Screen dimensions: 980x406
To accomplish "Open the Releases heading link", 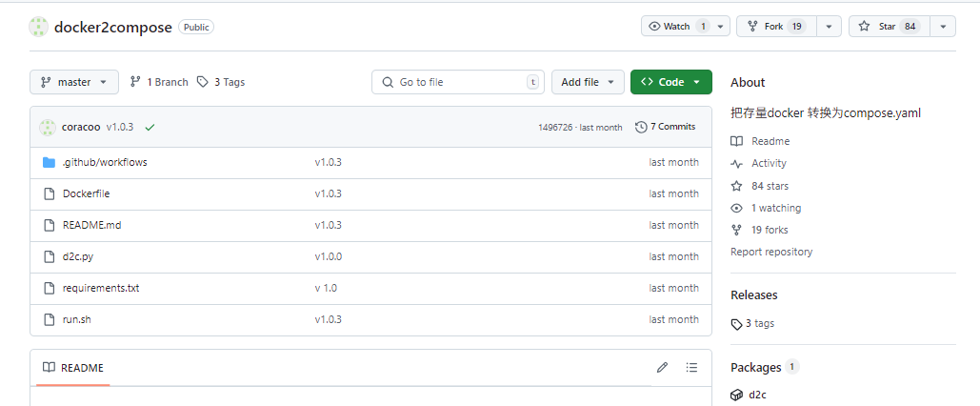I will click(753, 294).
